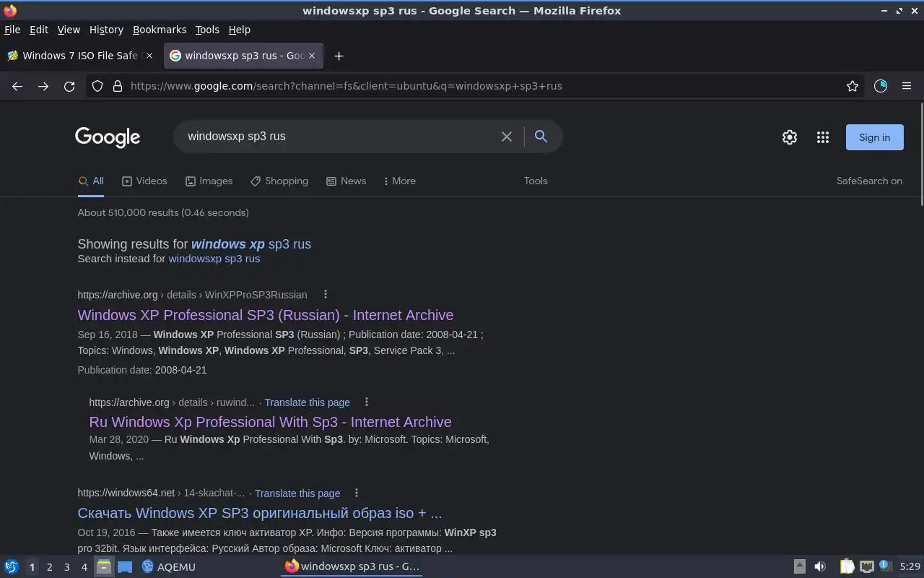
Task: Click the address bar URL
Action: [346, 86]
